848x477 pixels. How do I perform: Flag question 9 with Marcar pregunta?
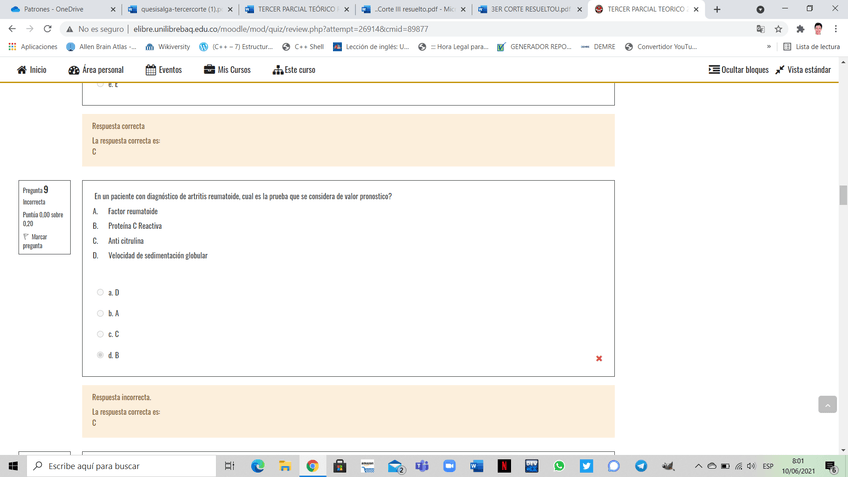point(35,241)
